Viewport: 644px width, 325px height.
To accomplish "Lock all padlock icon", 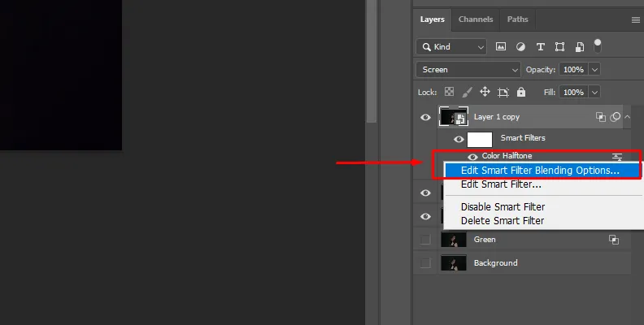I will point(521,92).
